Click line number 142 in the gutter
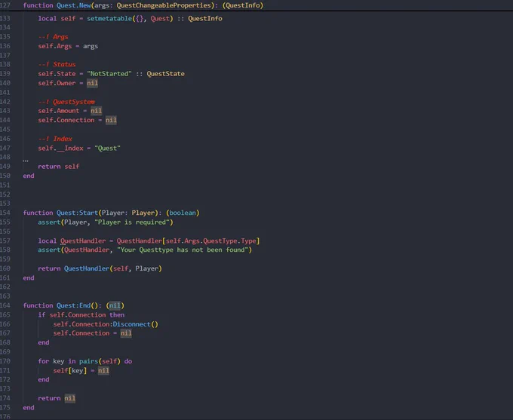Image resolution: width=513 pixels, height=420 pixels. 5,102
